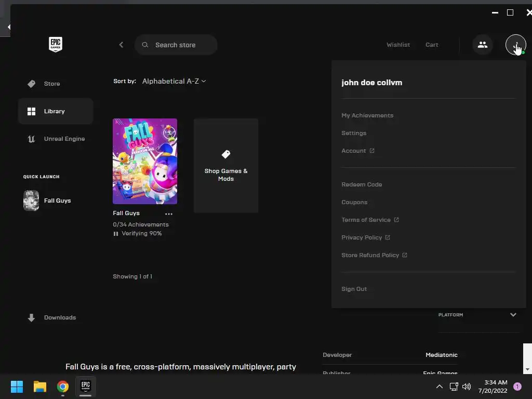
Task: Click Fall Guys quick launch label
Action: (x=57, y=201)
